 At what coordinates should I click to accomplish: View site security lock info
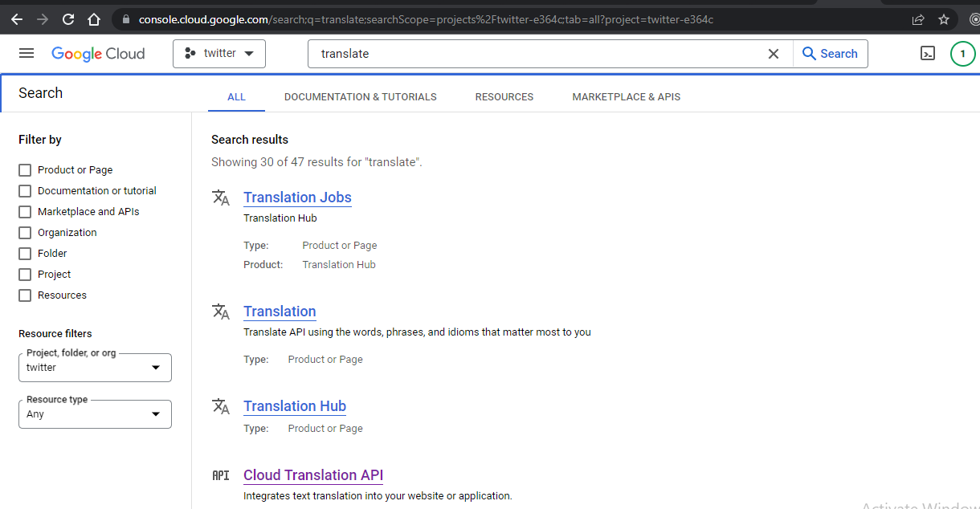[x=125, y=19]
